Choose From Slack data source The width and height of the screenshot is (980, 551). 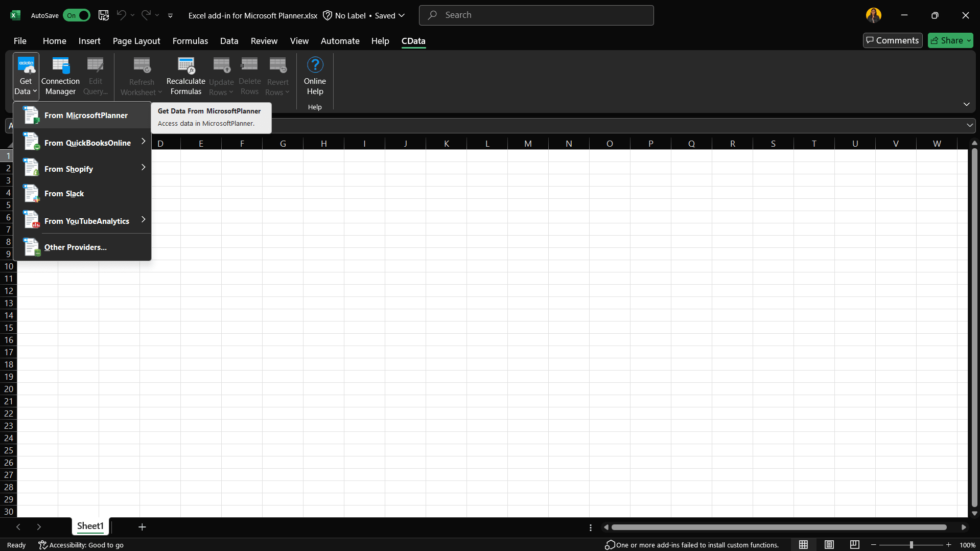click(x=64, y=194)
